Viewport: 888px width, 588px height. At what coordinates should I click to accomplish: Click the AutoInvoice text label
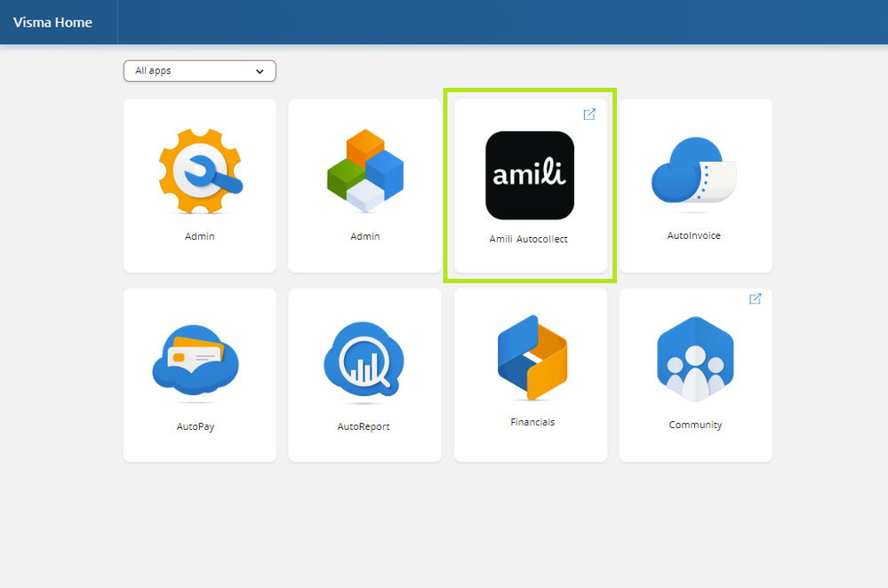click(x=693, y=235)
